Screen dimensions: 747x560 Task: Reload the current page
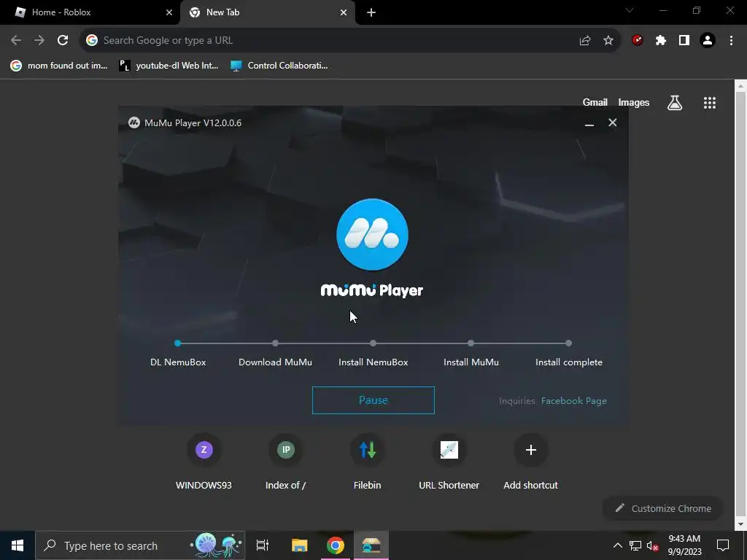(x=63, y=41)
